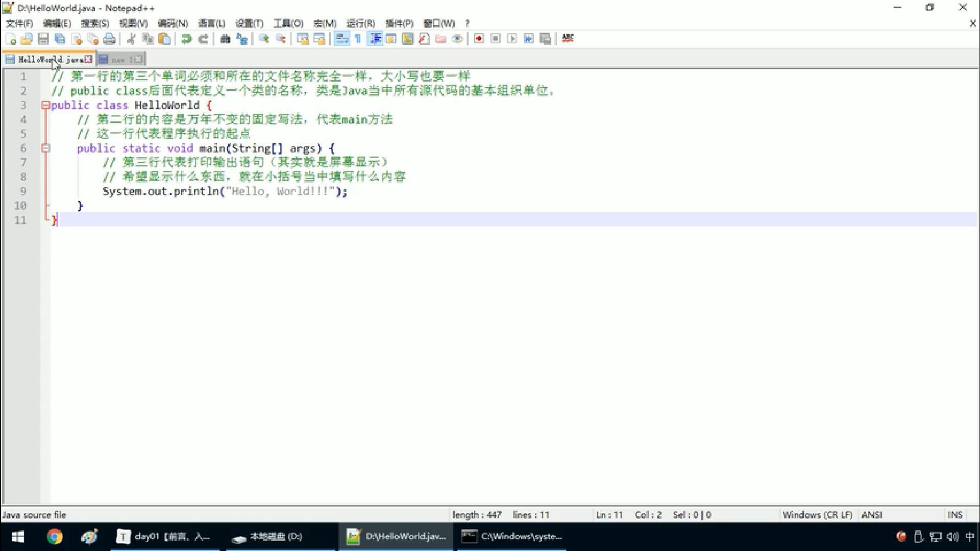
Task: Open the 语言(L) language menu
Action: click(211, 23)
